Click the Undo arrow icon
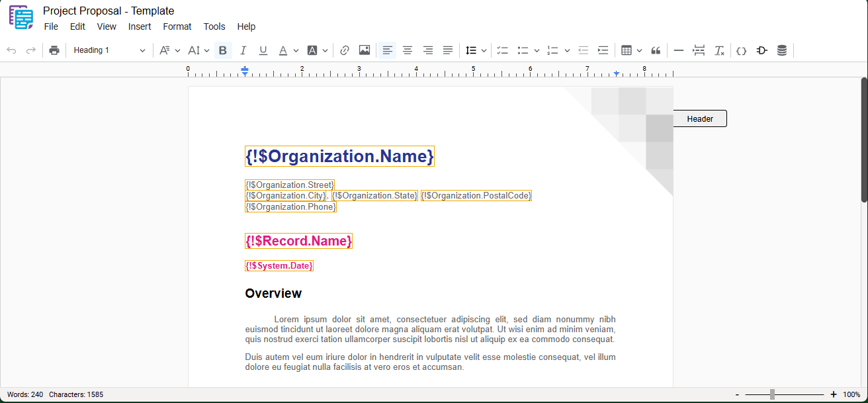This screenshot has height=403, width=868. (x=11, y=50)
